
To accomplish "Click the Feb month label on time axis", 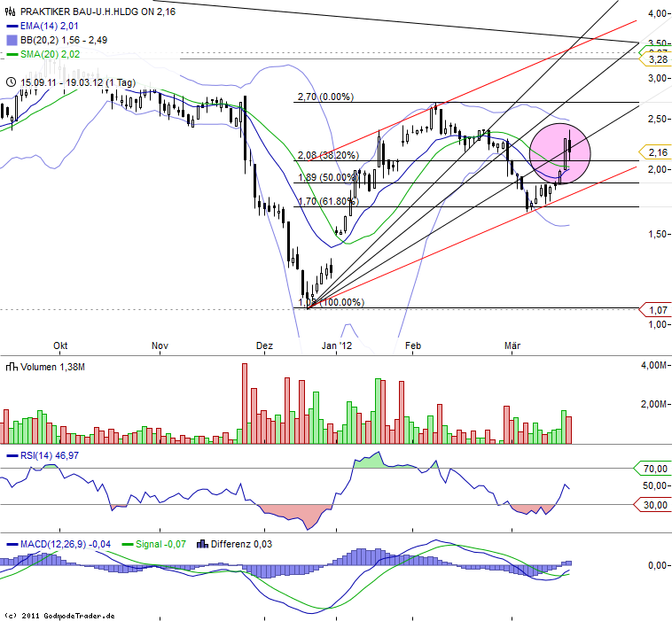I will pos(413,345).
